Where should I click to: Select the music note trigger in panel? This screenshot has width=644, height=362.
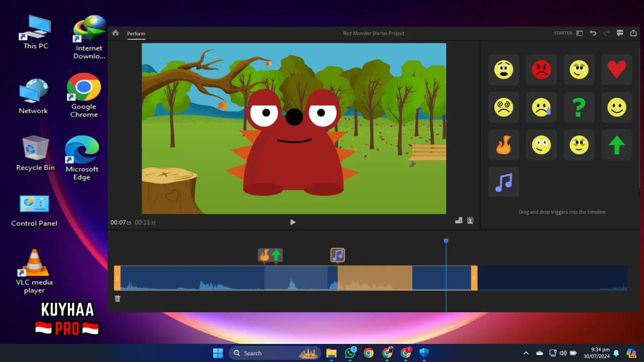504,183
